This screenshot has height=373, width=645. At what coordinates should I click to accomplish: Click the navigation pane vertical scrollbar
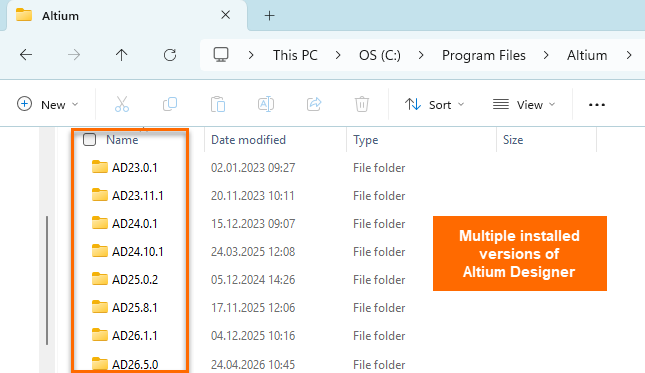pyautogui.click(x=47, y=280)
